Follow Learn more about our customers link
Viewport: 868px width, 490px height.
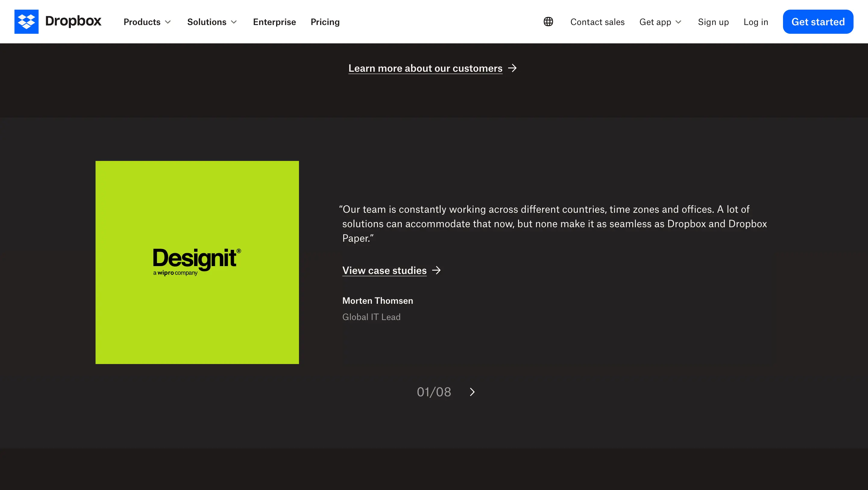point(425,68)
